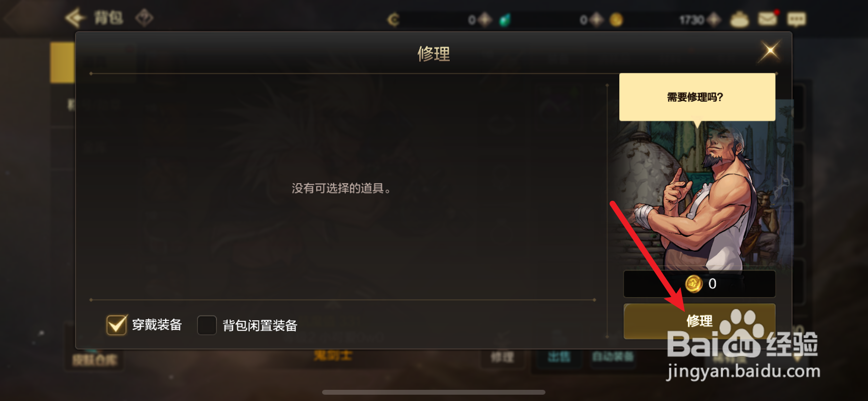The width and height of the screenshot is (868, 401).
Task: Click the gold 修理 button in dialog
Action: [699, 321]
